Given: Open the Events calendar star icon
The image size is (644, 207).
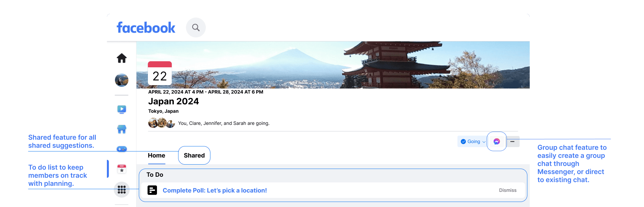Looking at the screenshot, I should (x=122, y=169).
